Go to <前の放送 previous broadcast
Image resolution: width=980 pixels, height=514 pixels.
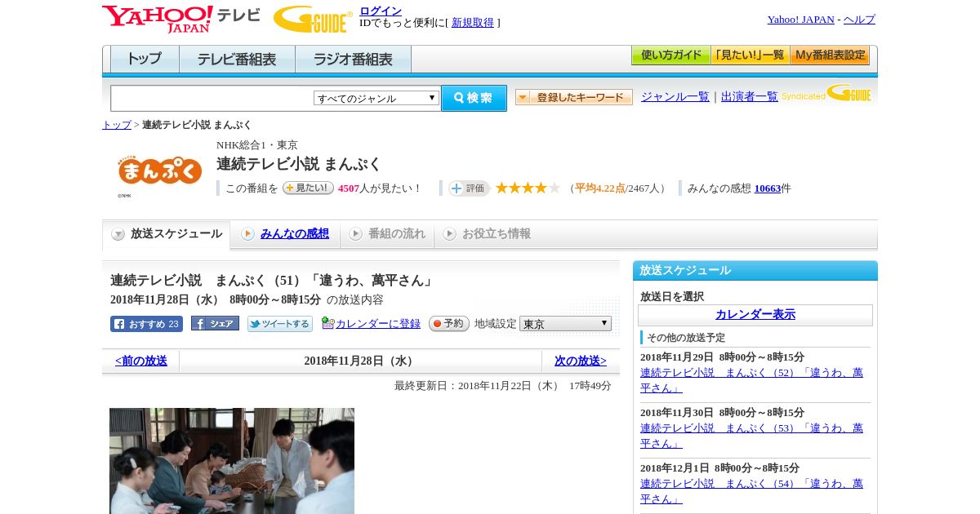pyautogui.click(x=141, y=361)
